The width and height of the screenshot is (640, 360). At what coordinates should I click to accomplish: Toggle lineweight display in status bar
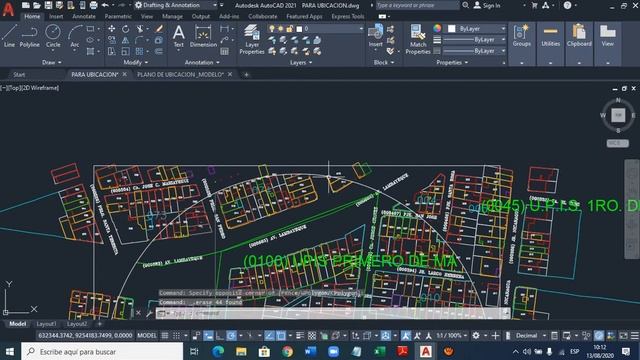[x=300, y=336]
